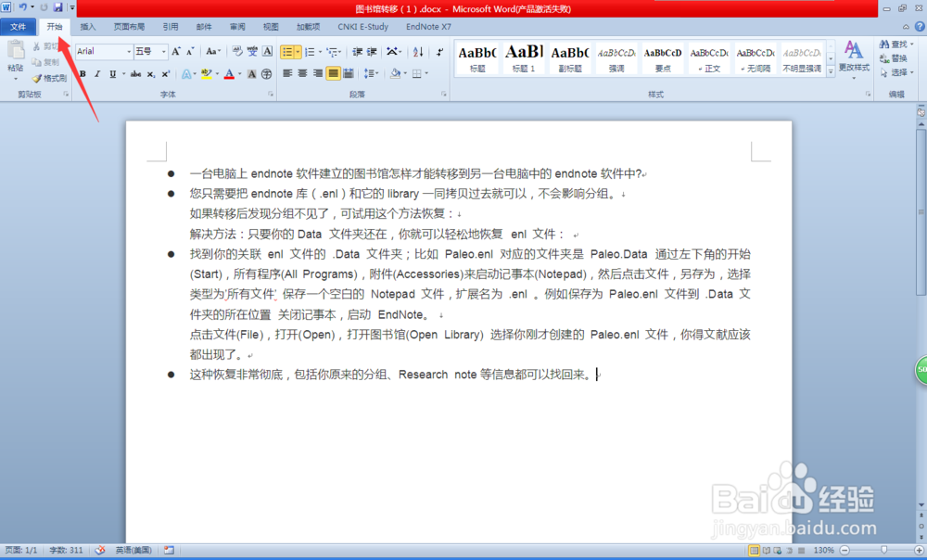
Task: Click the Increase Indent icon
Action: [x=372, y=52]
